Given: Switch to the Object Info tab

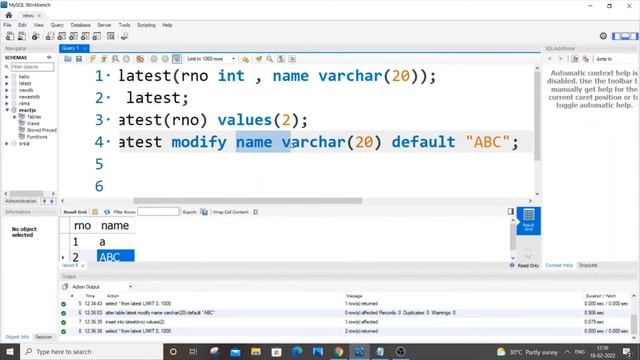Looking at the screenshot, I should pos(17,337).
